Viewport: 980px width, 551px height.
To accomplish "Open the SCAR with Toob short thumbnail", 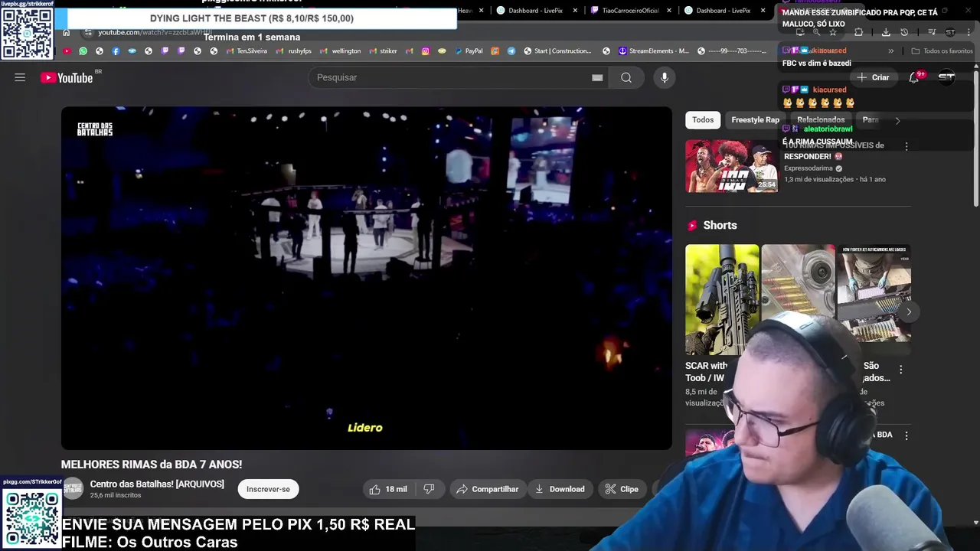I will point(722,299).
